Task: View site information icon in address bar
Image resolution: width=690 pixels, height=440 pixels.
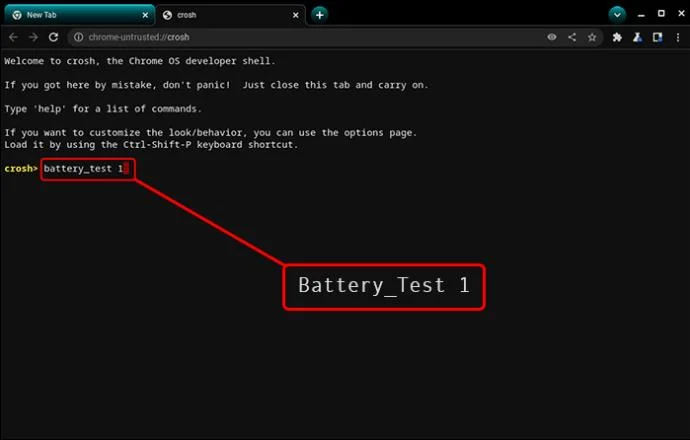Action: point(78,37)
